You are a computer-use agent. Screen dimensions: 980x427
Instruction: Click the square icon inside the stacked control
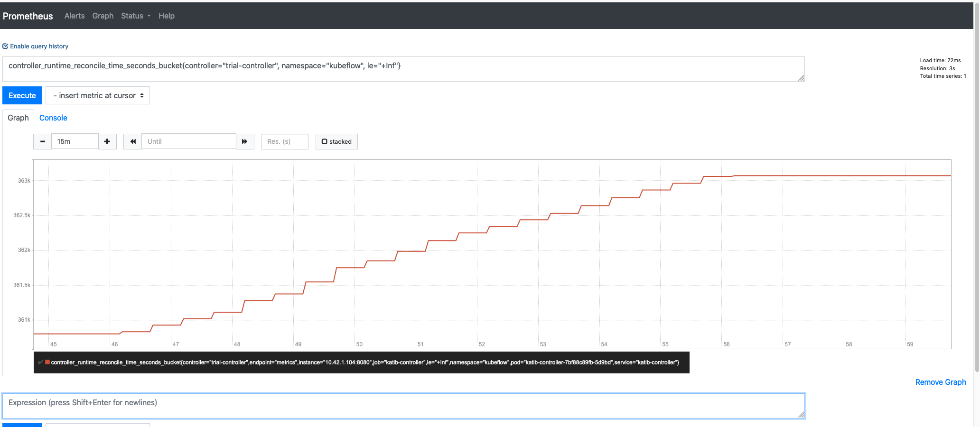(x=324, y=141)
